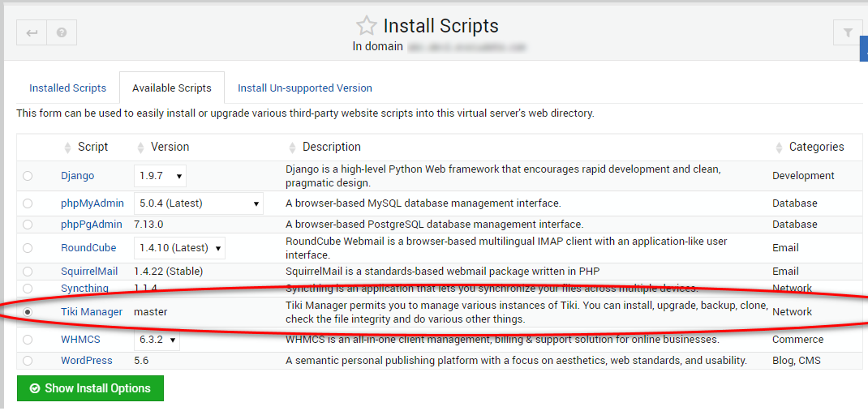Open the Tiki Manager script link
Screen dimensions: 868x411
[x=91, y=312]
